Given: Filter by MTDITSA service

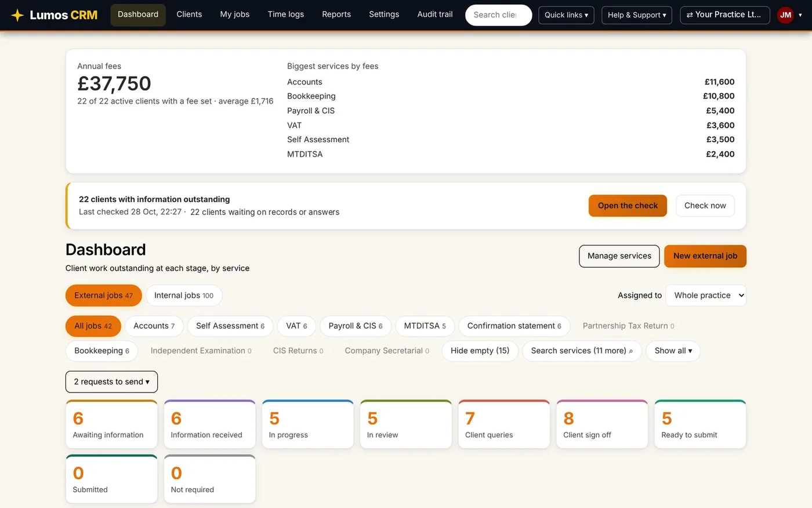Looking at the screenshot, I should pos(425,326).
